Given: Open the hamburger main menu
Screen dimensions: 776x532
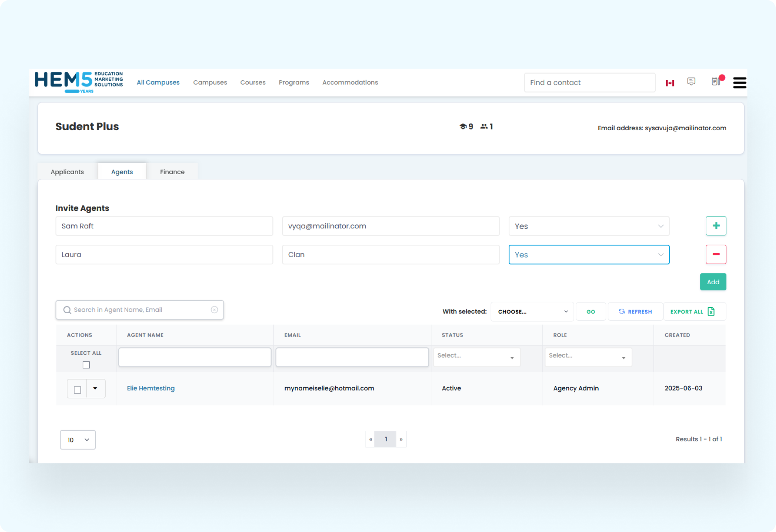Looking at the screenshot, I should [740, 83].
